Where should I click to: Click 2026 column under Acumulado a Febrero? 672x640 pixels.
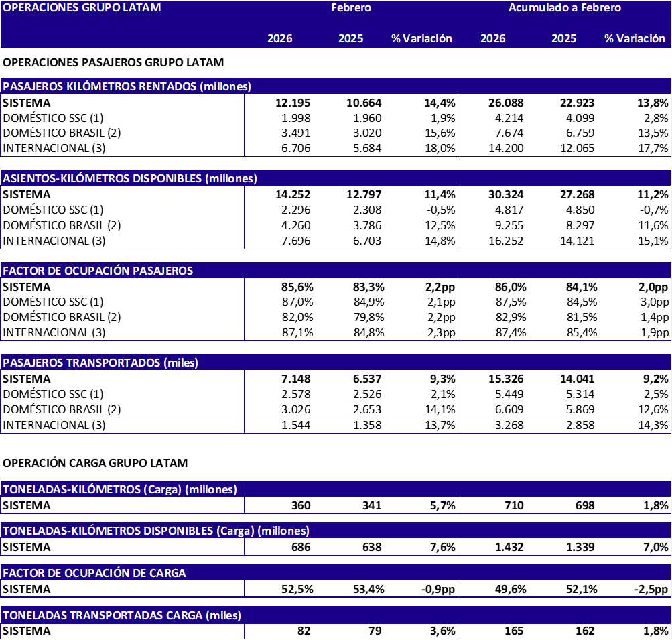click(492, 38)
